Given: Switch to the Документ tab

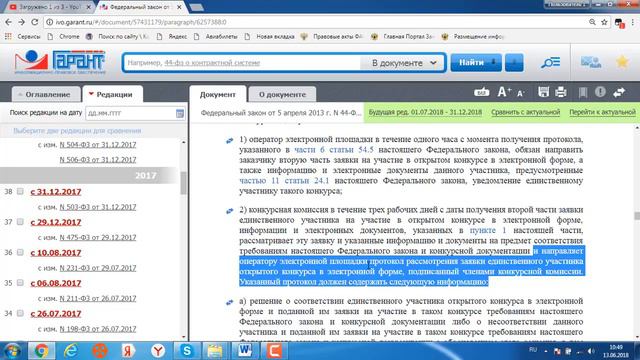Looking at the screenshot, I should pyautogui.click(x=218, y=94).
